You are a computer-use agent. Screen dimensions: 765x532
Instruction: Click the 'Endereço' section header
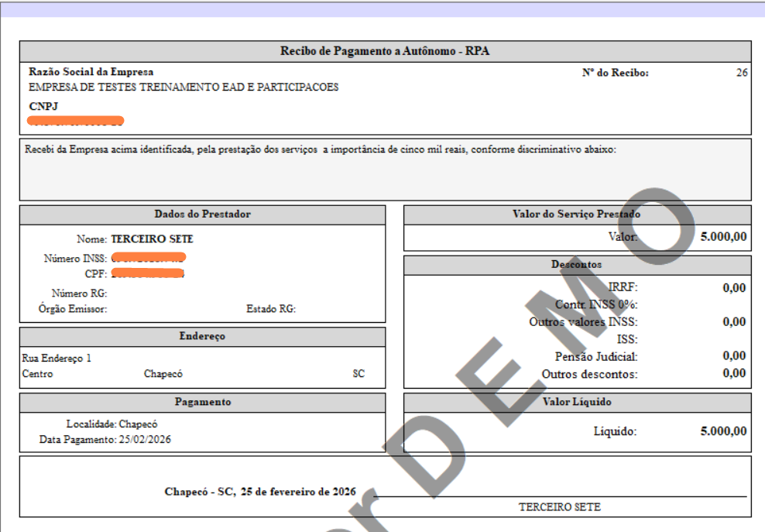202,337
